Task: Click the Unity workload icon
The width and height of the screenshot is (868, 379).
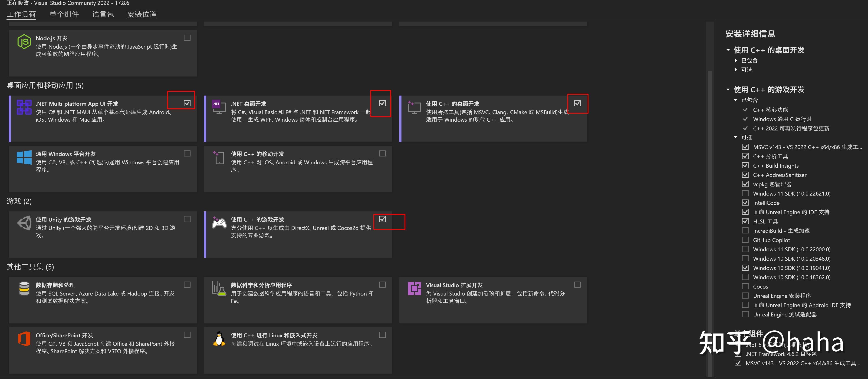Action: 24,223
